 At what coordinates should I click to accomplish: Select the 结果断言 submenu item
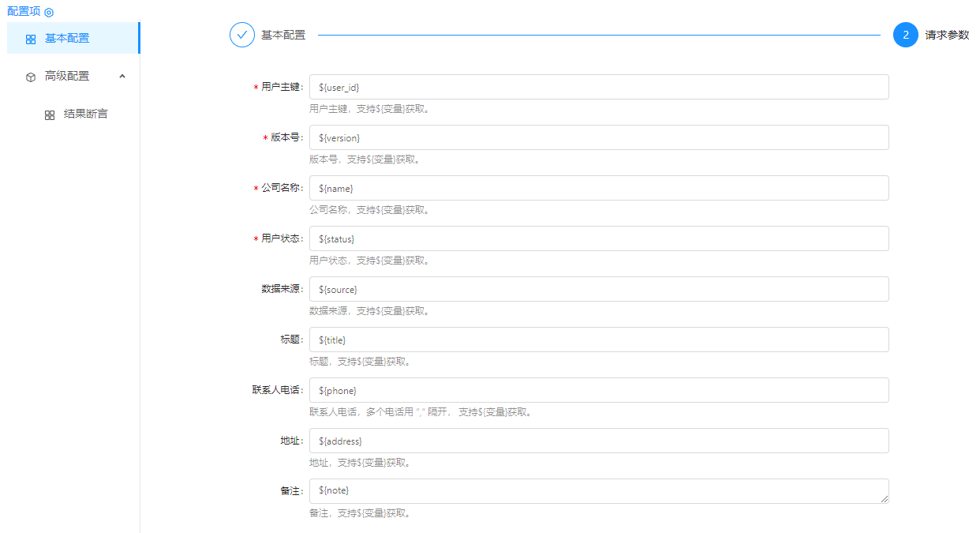(85, 114)
